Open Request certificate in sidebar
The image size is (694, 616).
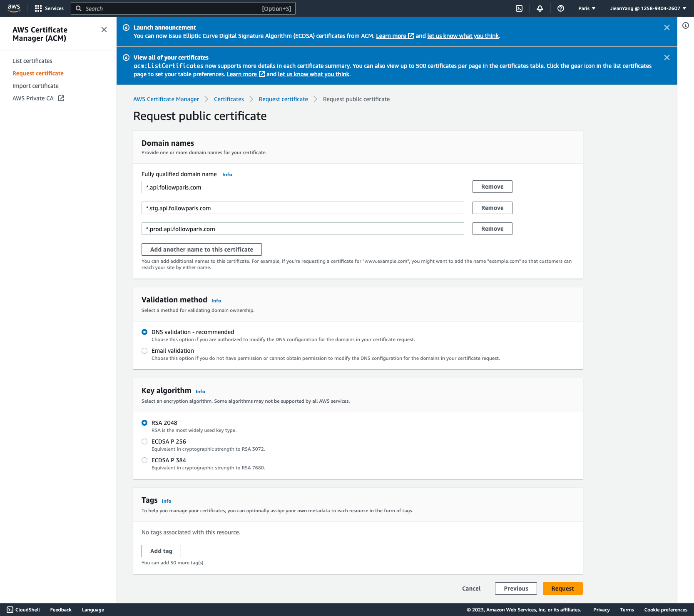tap(38, 73)
